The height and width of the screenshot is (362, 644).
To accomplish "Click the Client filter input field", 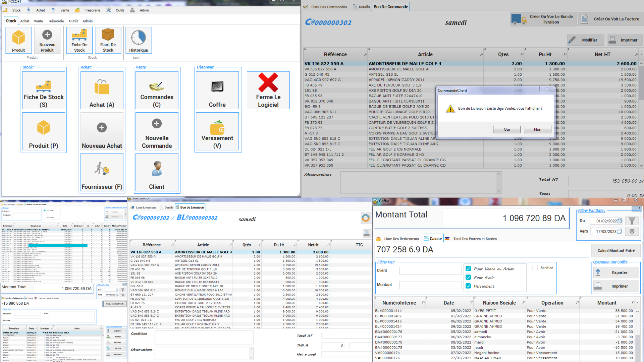I will pos(430,271).
